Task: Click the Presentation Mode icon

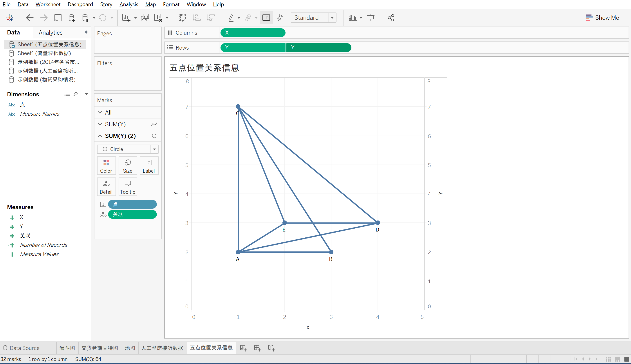Action: pos(371,18)
